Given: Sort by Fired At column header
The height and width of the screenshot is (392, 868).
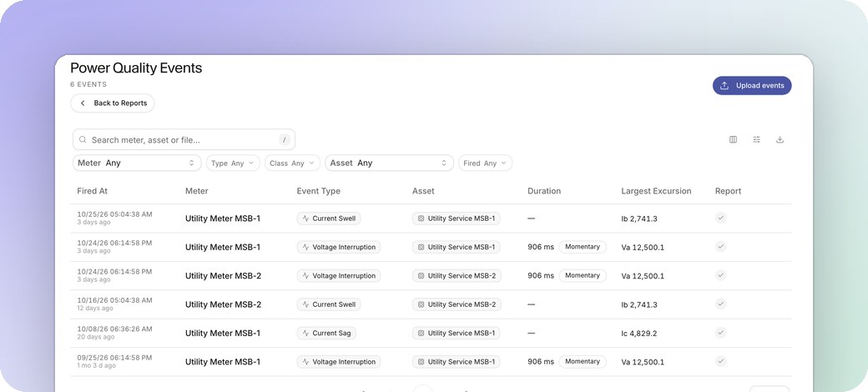Looking at the screenshot, I should click(93, 191).
